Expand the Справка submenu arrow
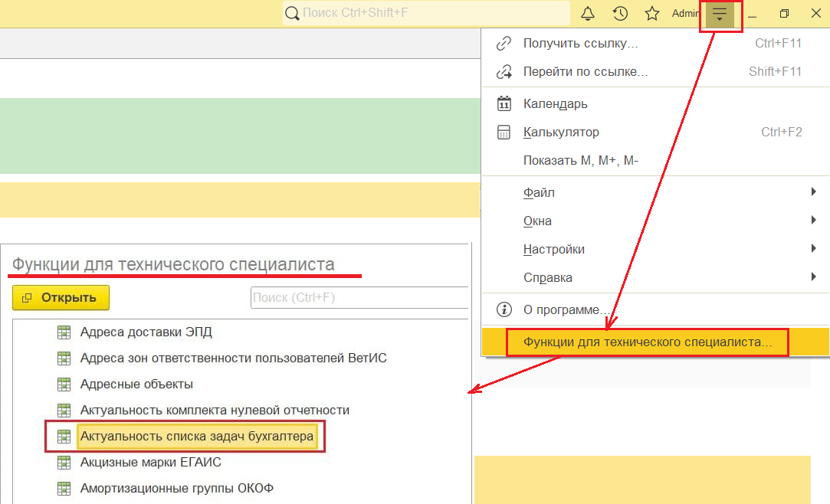830x504 pixels. pyautogui.click(x=813, y=277)
